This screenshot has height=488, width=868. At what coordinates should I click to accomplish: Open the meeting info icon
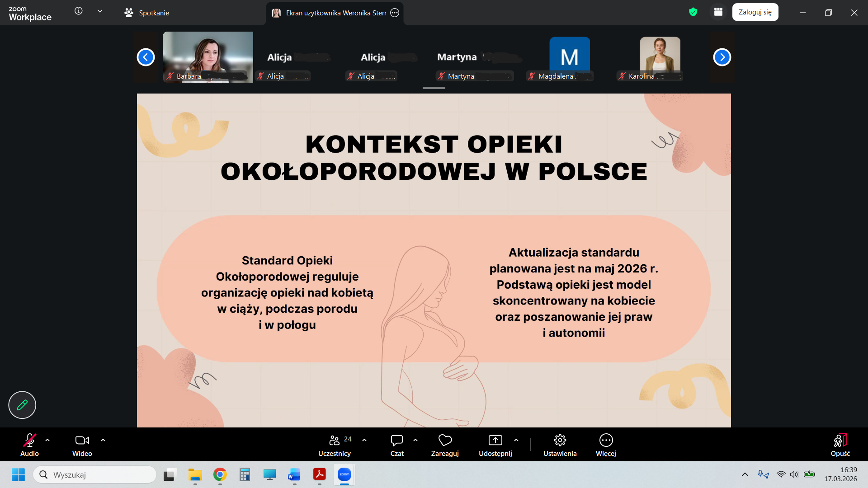[79, 11]
